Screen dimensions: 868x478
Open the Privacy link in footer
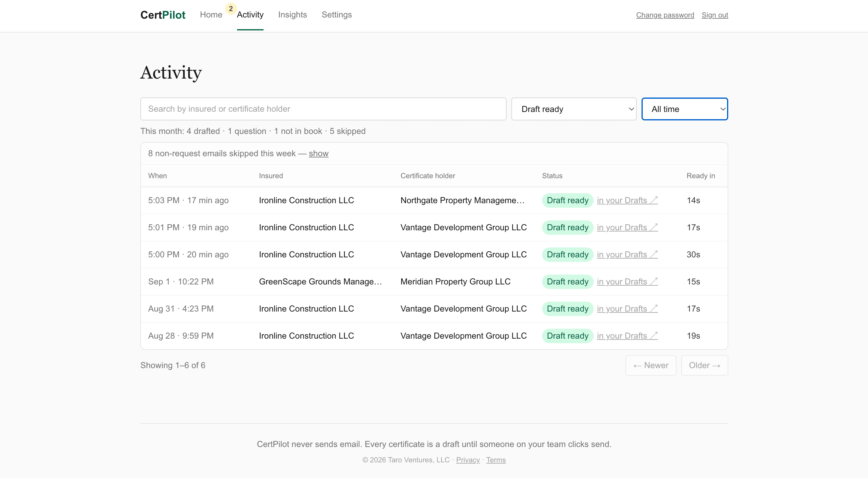tap(468, 460)
